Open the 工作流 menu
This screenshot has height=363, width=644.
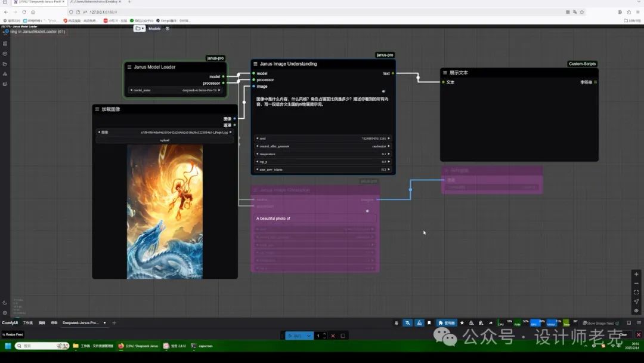tap(27, 323)
